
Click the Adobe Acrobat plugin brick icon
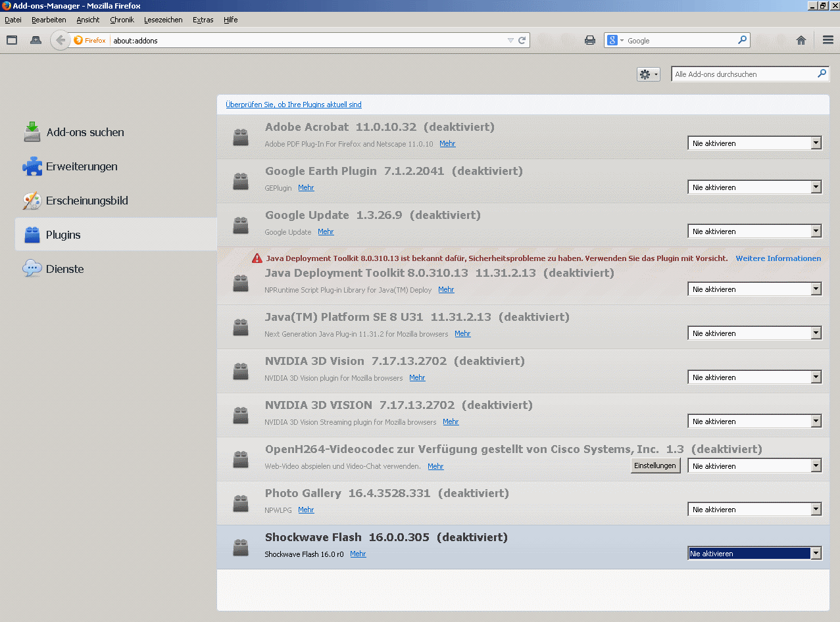tap(241, 137)
